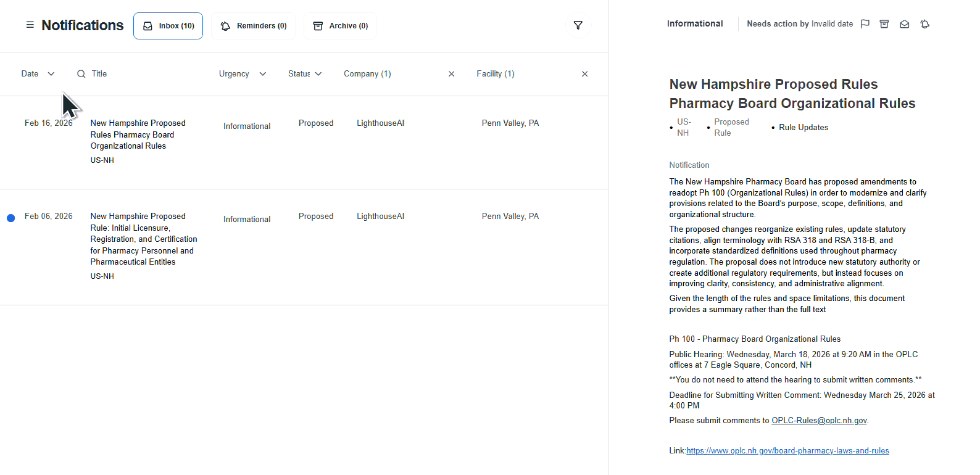980x475 pixels.
Task: Switch to the Reminders (0) tab
Action: (254, 26)
